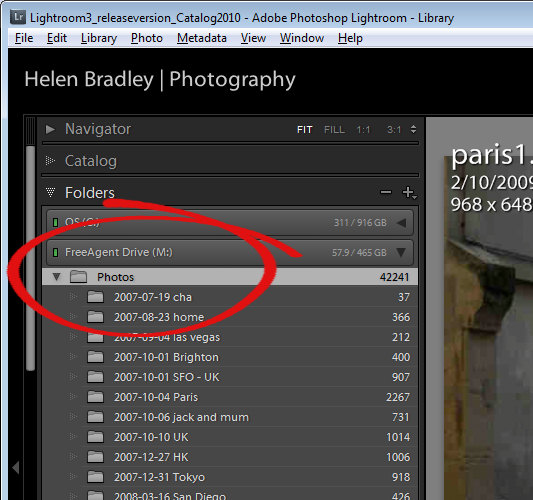Open the Library menu
This screenshot has width=533, height=500.
(x=99, y=38)
